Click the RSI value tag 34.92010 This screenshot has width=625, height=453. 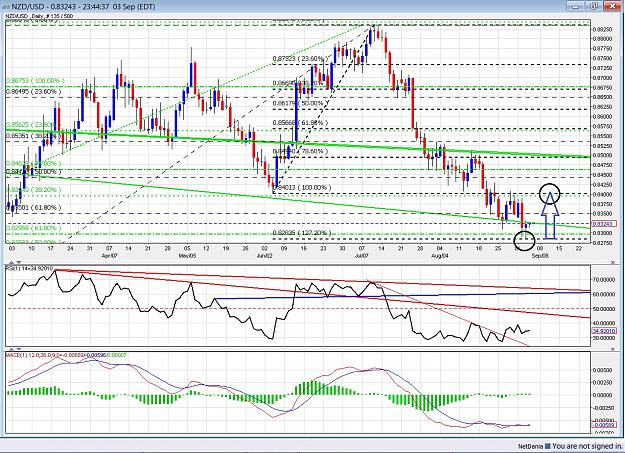(605, 331)
